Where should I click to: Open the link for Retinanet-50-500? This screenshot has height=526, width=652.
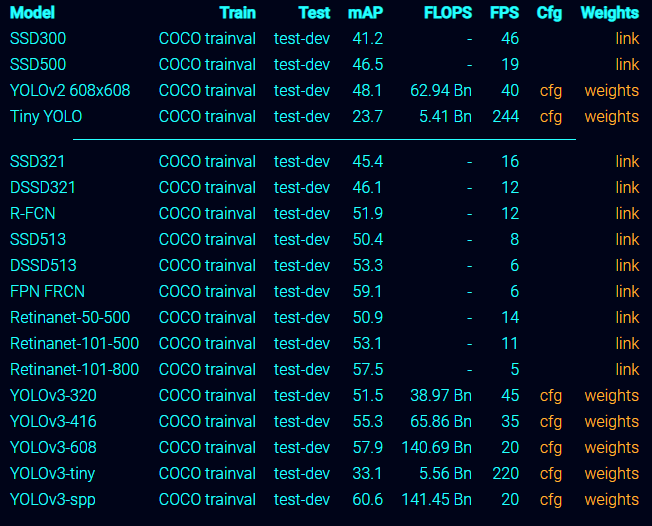pyautogui.click(x=627, y=317)
